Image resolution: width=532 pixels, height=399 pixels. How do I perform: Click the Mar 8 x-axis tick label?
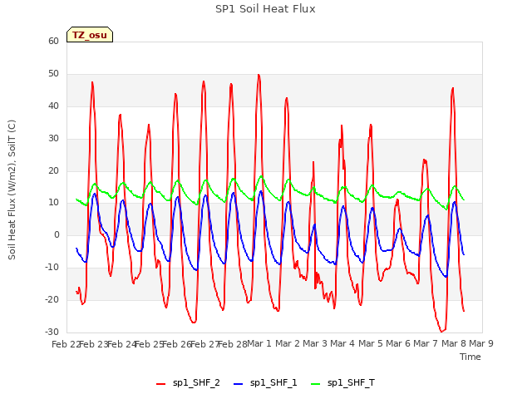(453, 343)
